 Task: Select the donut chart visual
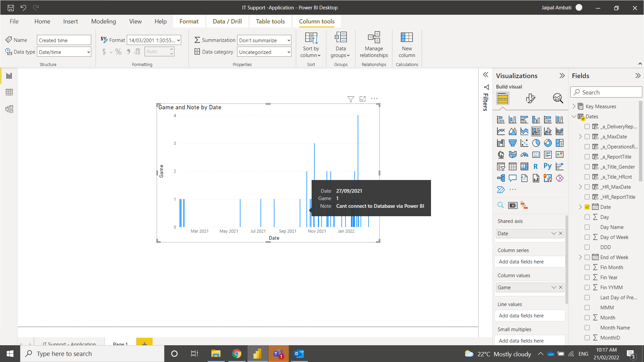pos(548,143)
